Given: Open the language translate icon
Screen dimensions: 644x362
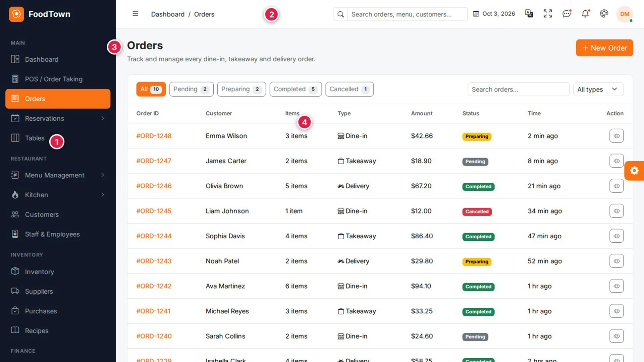Looking at the screenshot, I should point(529,14).
